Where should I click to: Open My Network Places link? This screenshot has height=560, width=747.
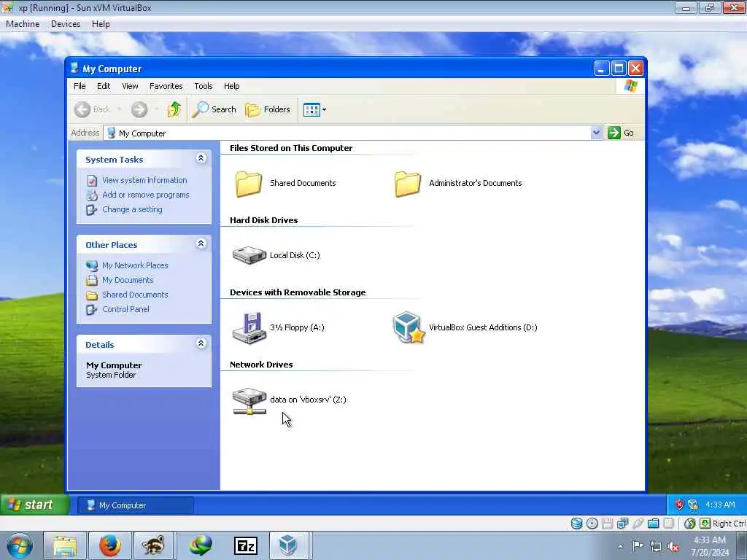point(135,265)
